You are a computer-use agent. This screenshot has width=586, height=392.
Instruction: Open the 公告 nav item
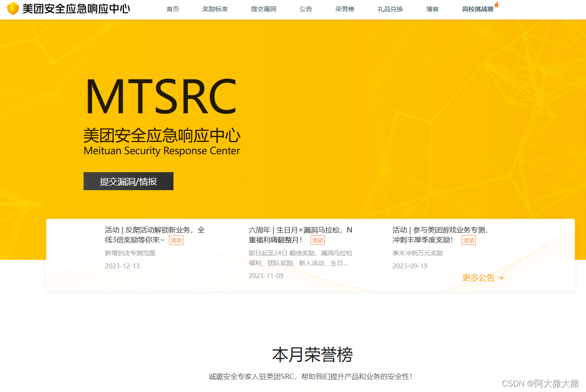coord(306,9)
